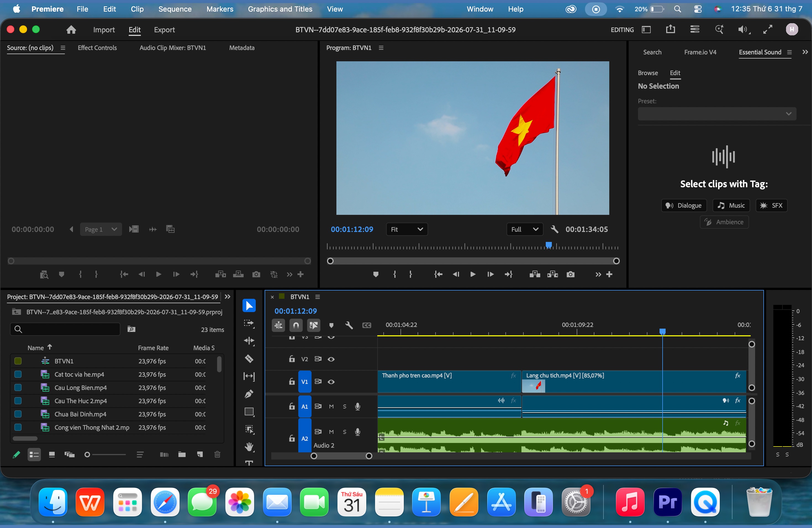The width and height of the screenshot is (812, 528).
Task: Create a new bin in Project panel
Action: click(x=182, y=454)
